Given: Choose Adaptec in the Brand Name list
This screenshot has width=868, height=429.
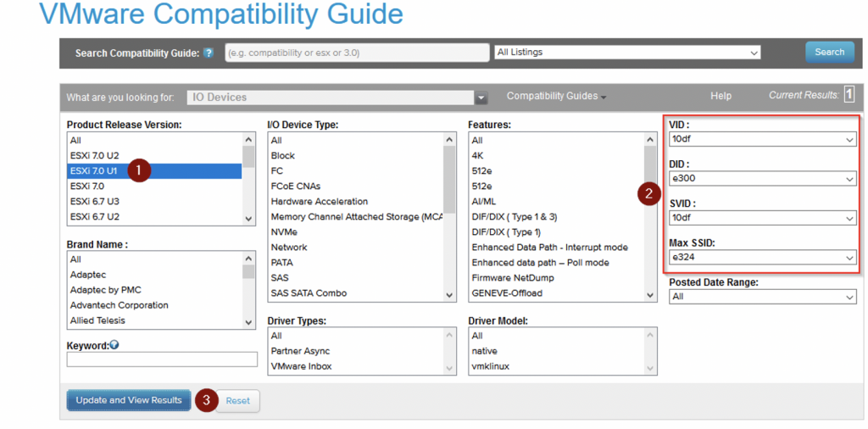Looking at the screenshot, I should pyautogui.click(x=154, y=275).
